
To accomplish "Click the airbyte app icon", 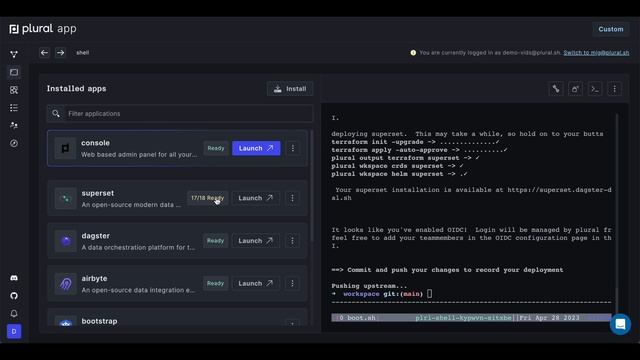I will pyautogui.click(x=65, y=284).
